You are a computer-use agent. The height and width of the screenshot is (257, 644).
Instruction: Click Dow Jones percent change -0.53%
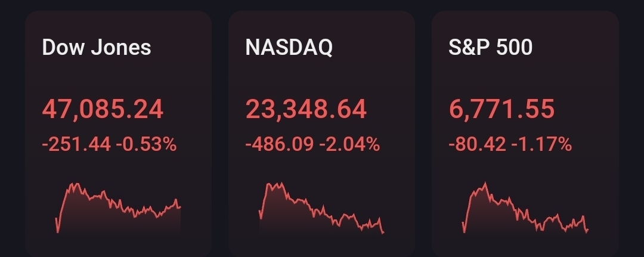(146, 144)
